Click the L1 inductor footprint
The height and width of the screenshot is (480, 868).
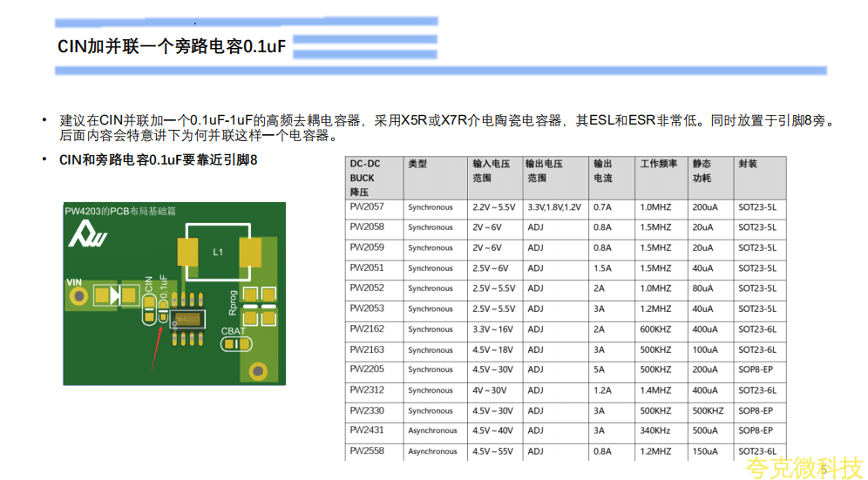[219, 252]
